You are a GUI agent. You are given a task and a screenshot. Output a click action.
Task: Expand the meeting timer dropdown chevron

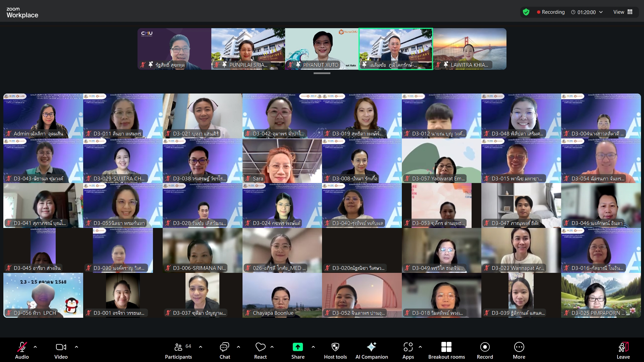point(601,12)
